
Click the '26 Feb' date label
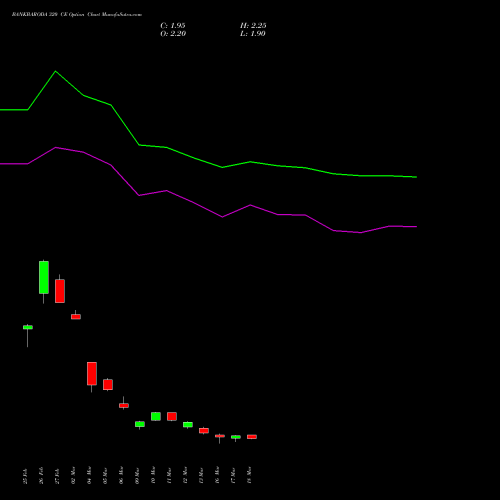click(x=42, y=476)
